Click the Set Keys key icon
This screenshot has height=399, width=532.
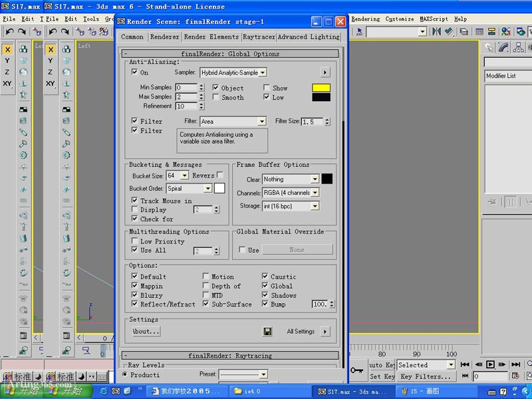(x=356, y=370)
